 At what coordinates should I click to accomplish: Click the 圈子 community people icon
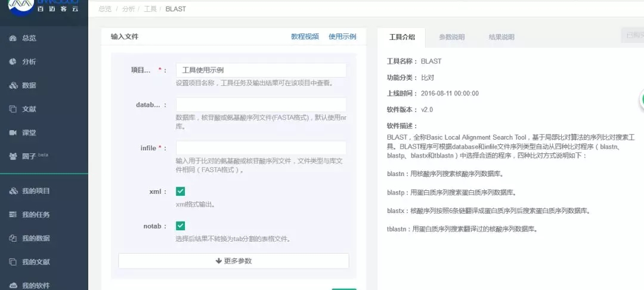click(x=13, y=156)
